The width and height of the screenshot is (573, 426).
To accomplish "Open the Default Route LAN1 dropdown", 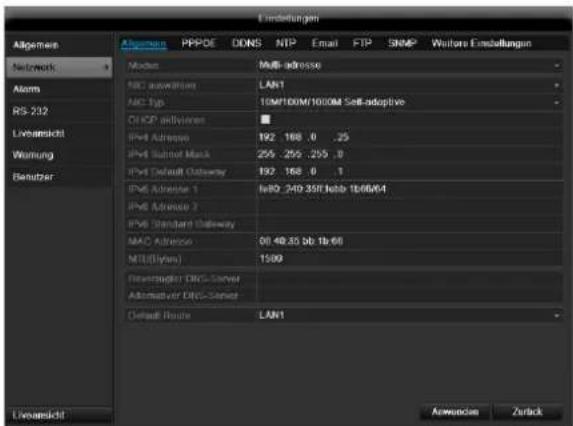I will tap(409, 315).
